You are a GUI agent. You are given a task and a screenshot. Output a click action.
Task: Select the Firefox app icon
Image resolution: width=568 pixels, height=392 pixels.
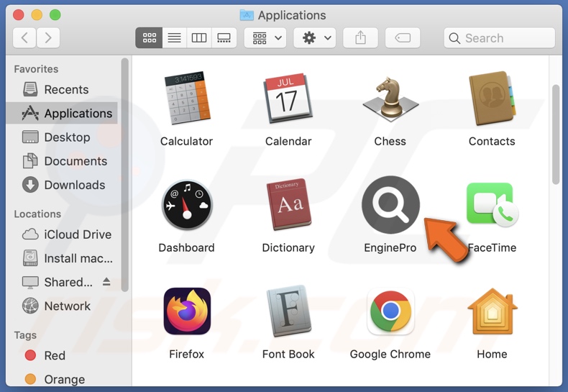click(187, 311)
